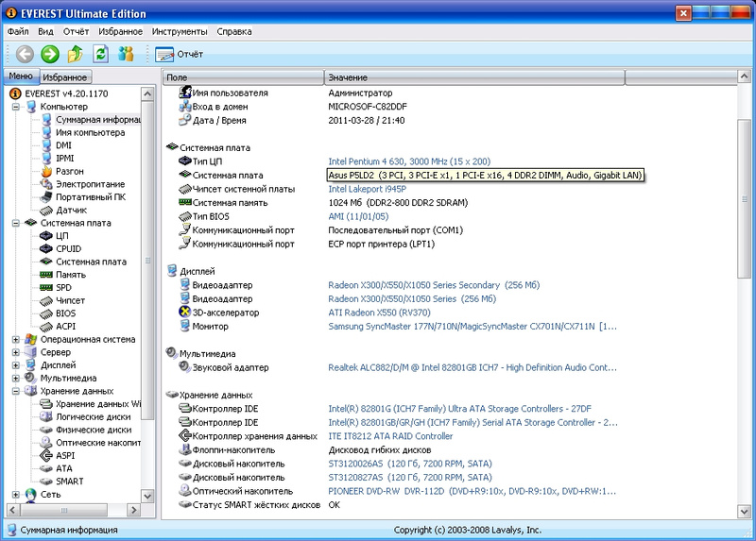Click the Отчёт toolbar button
756x541 pixels.
(x=180, y=54)
